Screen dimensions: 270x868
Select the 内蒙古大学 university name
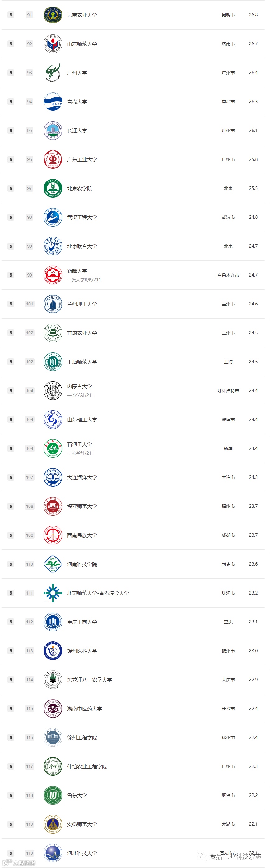click(x=80, y=387)
